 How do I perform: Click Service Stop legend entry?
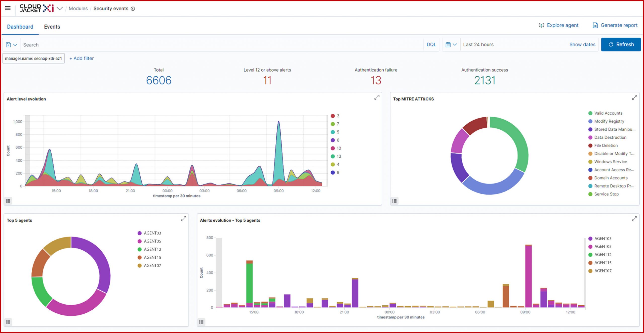click(603, 194)
